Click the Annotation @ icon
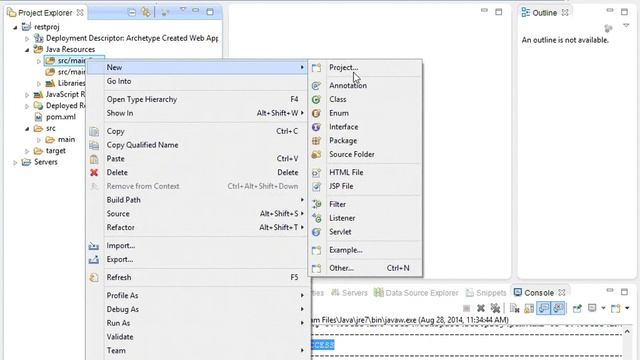The width and height of the screenshot is (640, 360). pyautogui.click(x=316, y=86)
